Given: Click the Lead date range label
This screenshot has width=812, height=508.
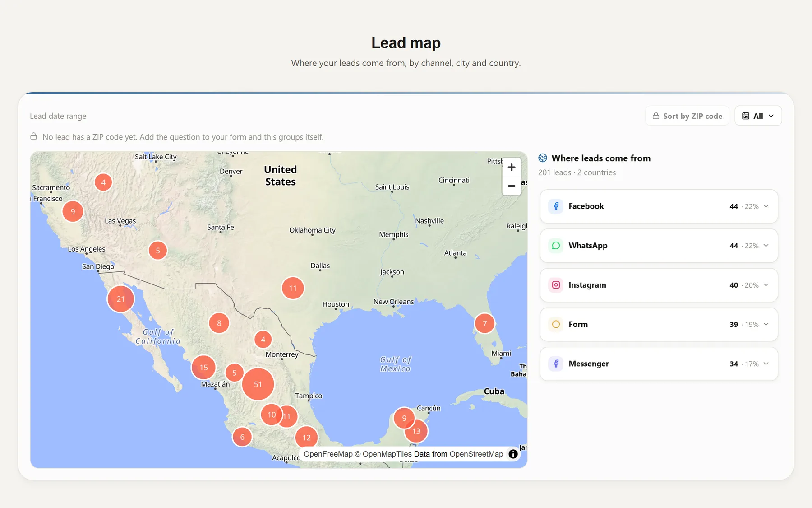Looking at the screenshot, I should coord(58,116).
